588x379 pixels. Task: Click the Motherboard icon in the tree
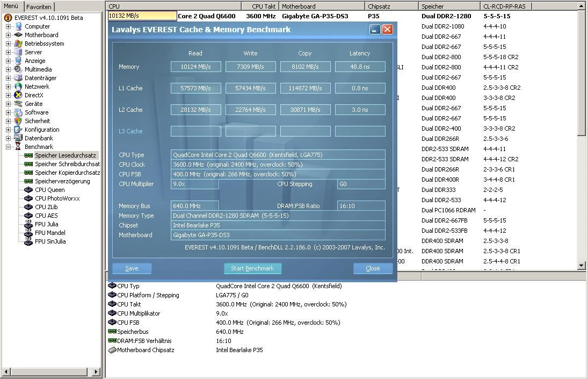click(x=18, y=35)
